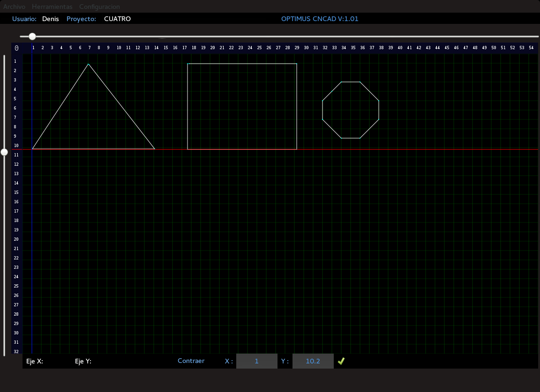Click the triangle's top apex vertex
Viewport: 540px width, 392px height.
point(89,64)
